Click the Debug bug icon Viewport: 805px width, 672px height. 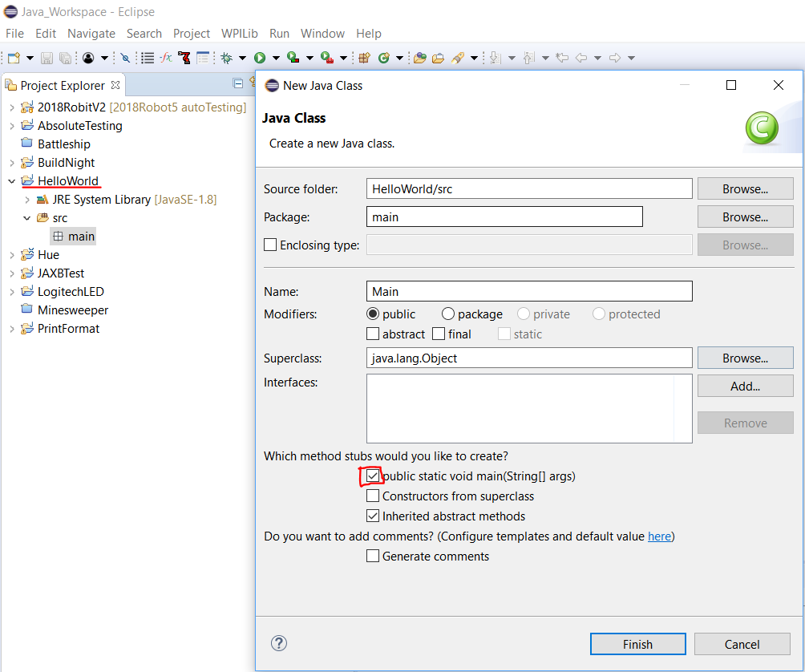pos(226,58)
